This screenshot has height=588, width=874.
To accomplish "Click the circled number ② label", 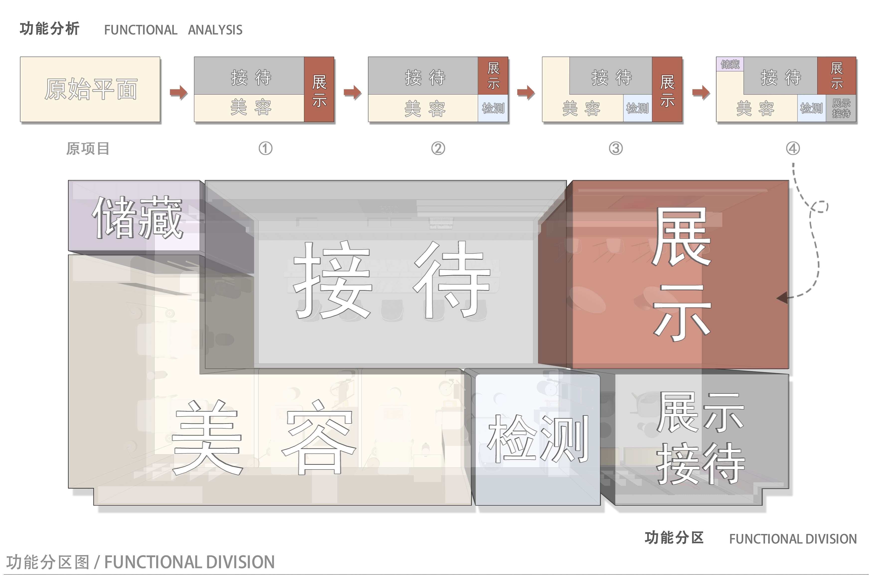I will (x=438, y=149).
